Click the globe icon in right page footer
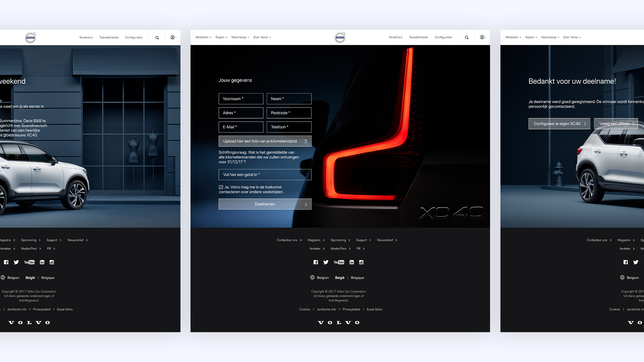644x362 pixels. click(x=622, y=277)
